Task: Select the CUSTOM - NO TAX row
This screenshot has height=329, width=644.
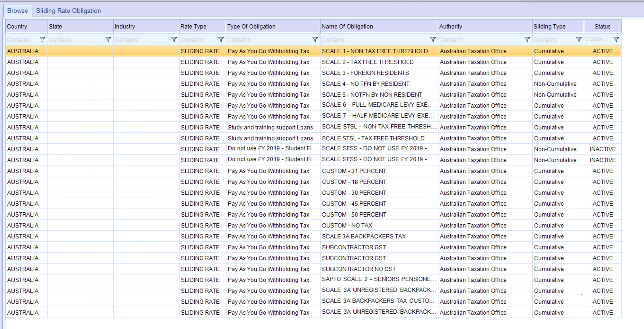Action: [347, 225]
